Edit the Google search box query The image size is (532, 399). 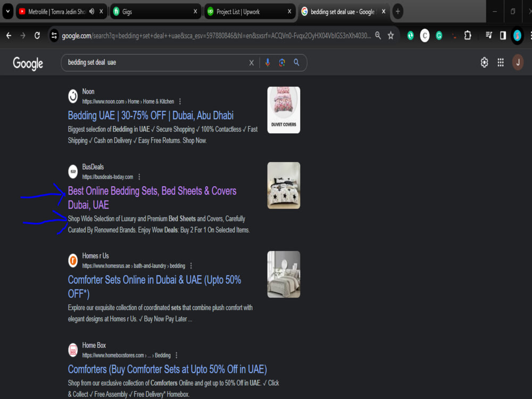[156, 62]
